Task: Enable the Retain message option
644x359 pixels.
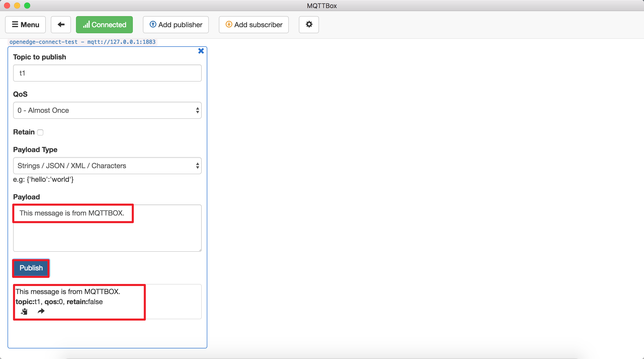Action: 41,132
